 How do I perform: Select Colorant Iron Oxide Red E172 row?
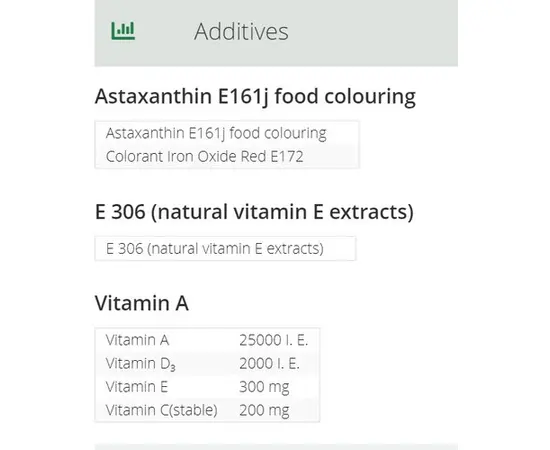tap(227, 156)
